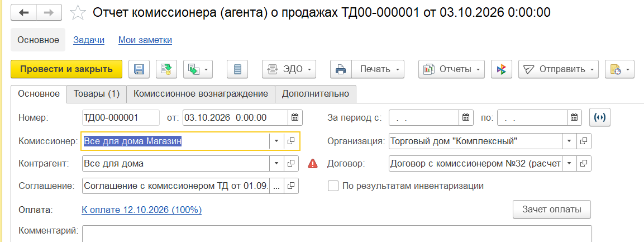Go forward with the right arrow button

coord(49,13)
